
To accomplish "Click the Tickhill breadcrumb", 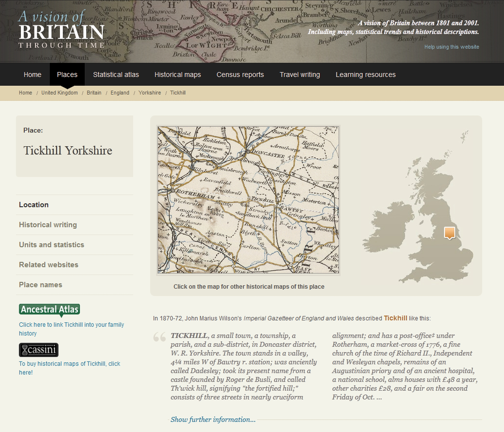I will click(x=178, y=93).
